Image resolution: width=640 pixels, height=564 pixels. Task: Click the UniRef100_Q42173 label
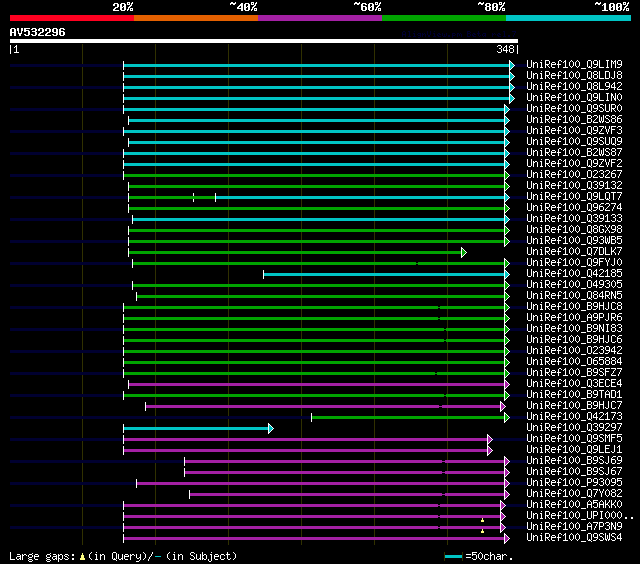pyautogui.click(x=574, y=417)
